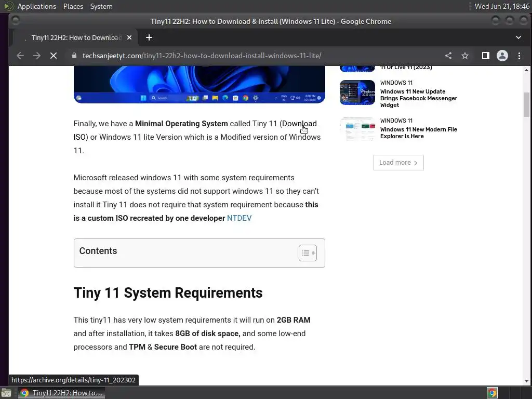
Task: Select the Tiny11 22H2 browser tab
Action: (x=75, y=37)
